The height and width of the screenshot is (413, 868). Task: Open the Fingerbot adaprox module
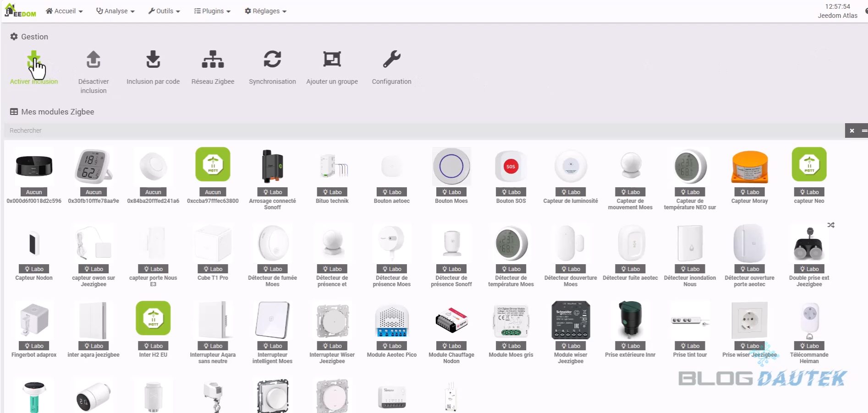tap(34, 321)
